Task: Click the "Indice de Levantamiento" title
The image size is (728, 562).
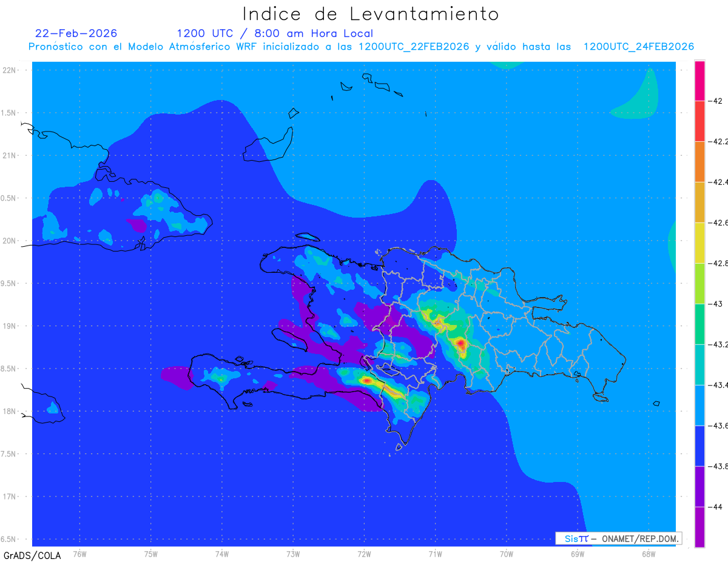Action: [371, 13]
